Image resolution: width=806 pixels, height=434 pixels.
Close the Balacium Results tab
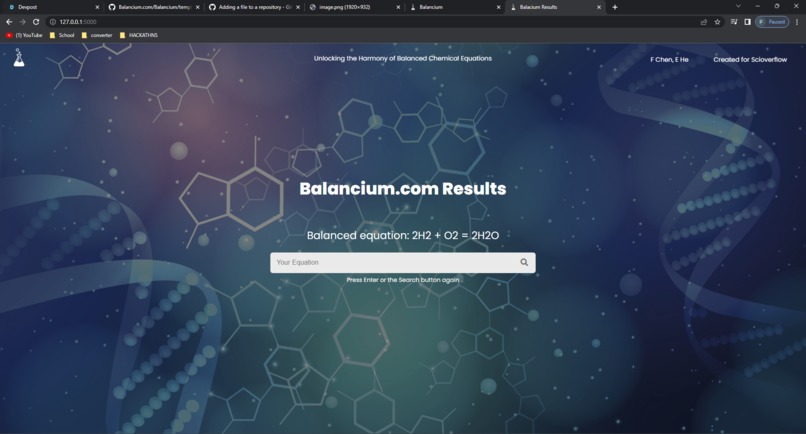click(x=599, y=7)
